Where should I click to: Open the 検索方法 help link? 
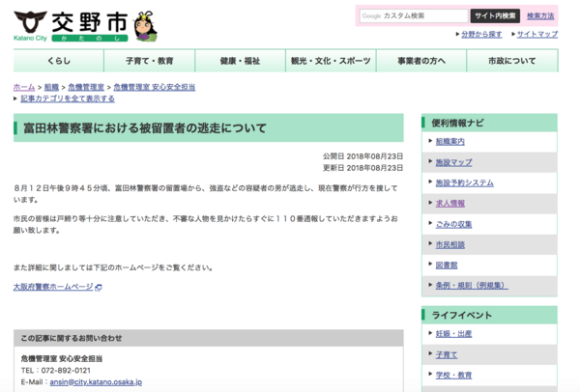tap(539, 16)
